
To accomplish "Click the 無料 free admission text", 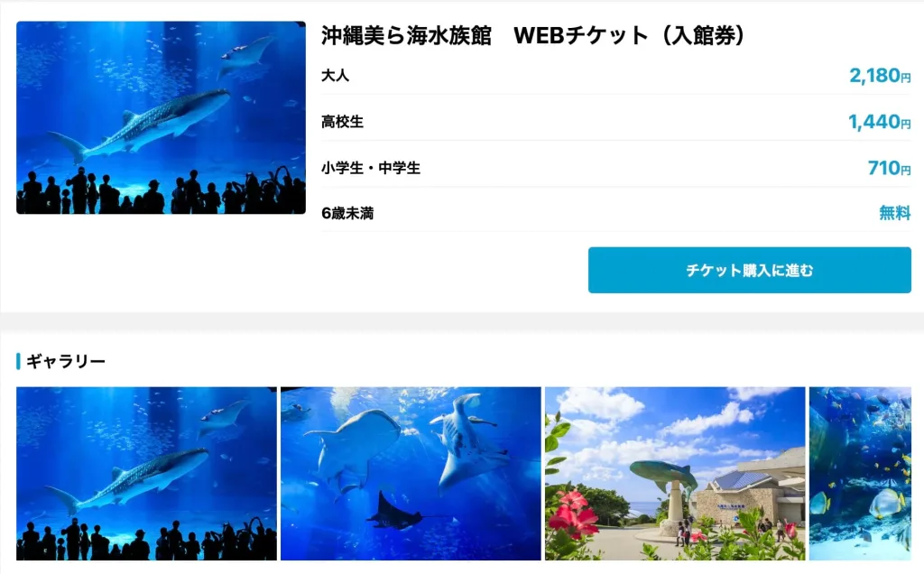I will [895, 213].
